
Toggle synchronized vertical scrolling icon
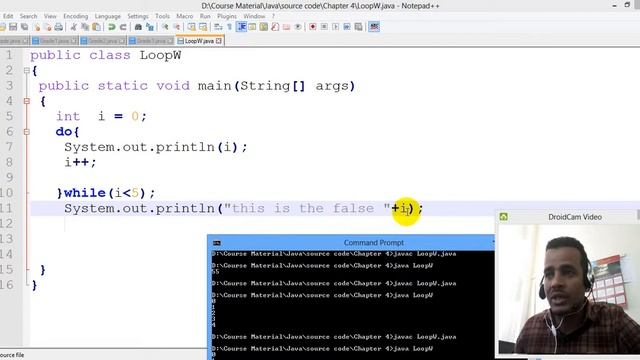191,27
